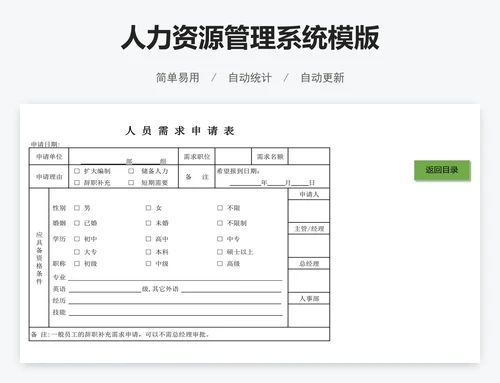Click the 其它外语 blank field

pos(231,289)
